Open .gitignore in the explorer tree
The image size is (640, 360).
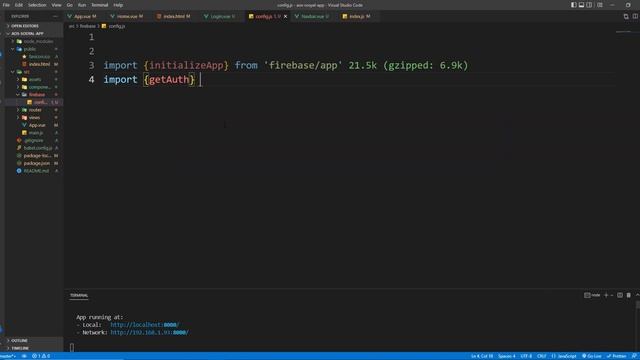[33, 140]
